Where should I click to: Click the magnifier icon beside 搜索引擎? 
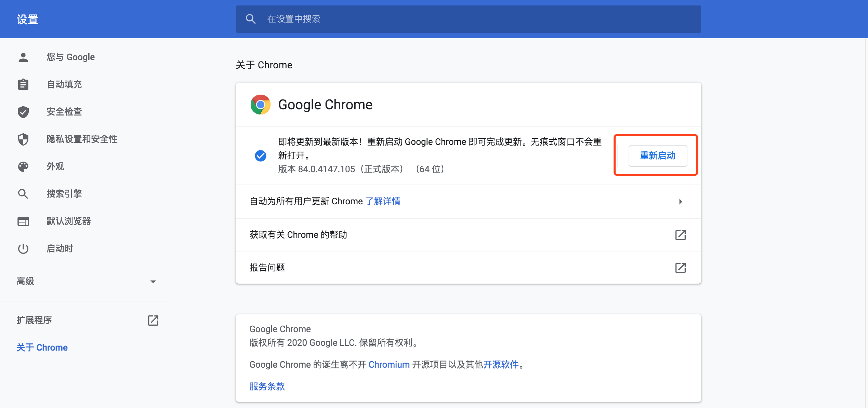coord(23,194)
